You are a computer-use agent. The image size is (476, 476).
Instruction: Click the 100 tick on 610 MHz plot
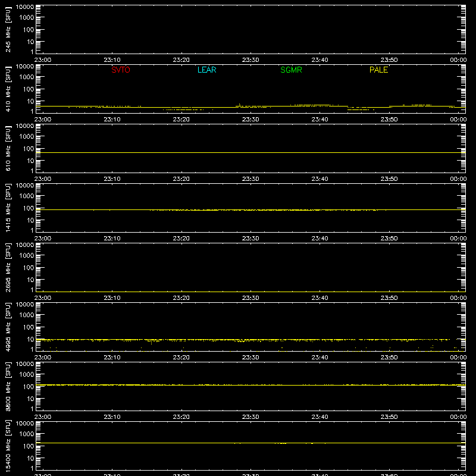point(29,149)
